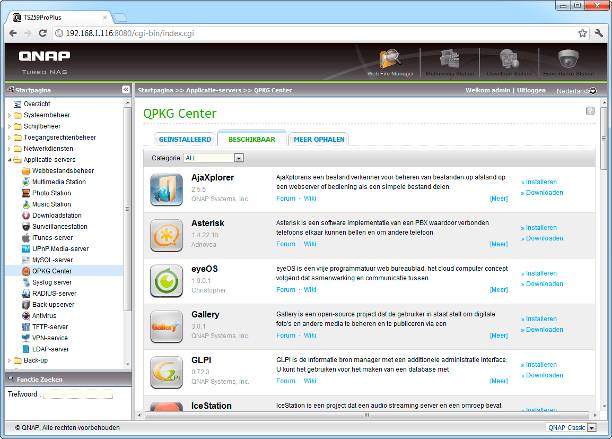Screen dimensions: 612x439
Task: Open the Nederlands language dropdown
Action: coord(577,91)
